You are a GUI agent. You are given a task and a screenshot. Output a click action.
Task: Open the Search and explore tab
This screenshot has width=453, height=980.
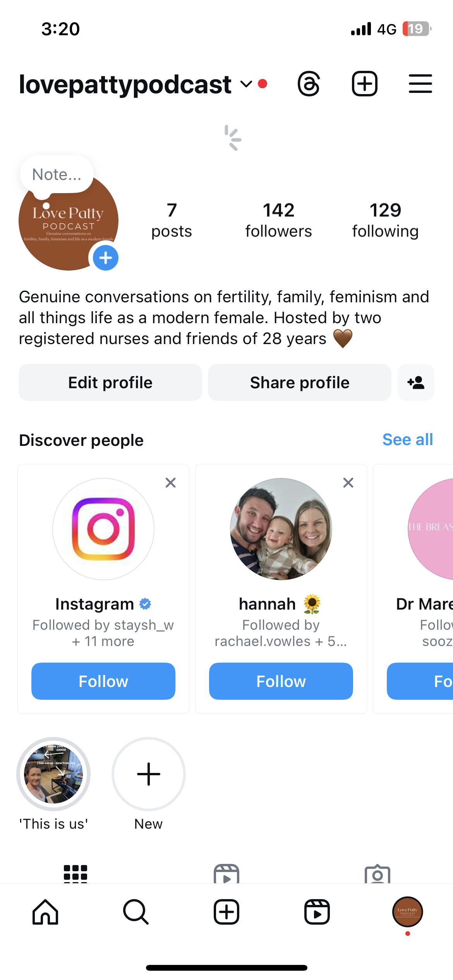136,912
